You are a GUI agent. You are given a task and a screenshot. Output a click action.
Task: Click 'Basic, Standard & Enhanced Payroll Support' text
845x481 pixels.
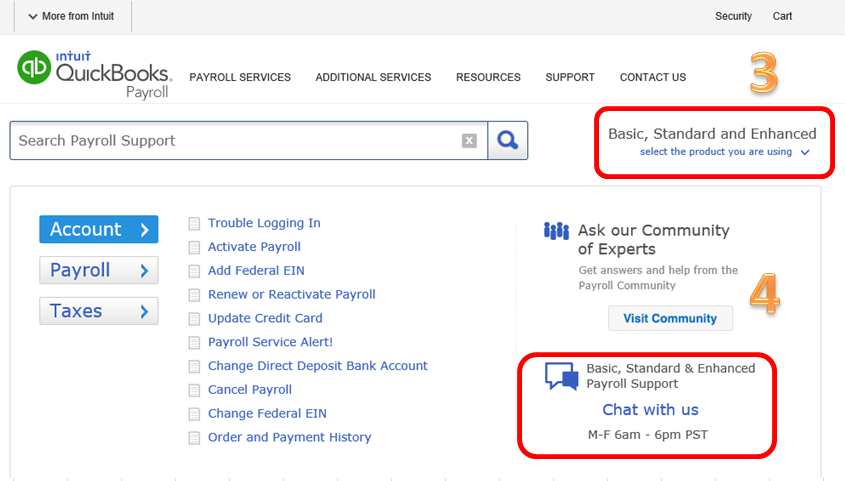tap(670, 376)
